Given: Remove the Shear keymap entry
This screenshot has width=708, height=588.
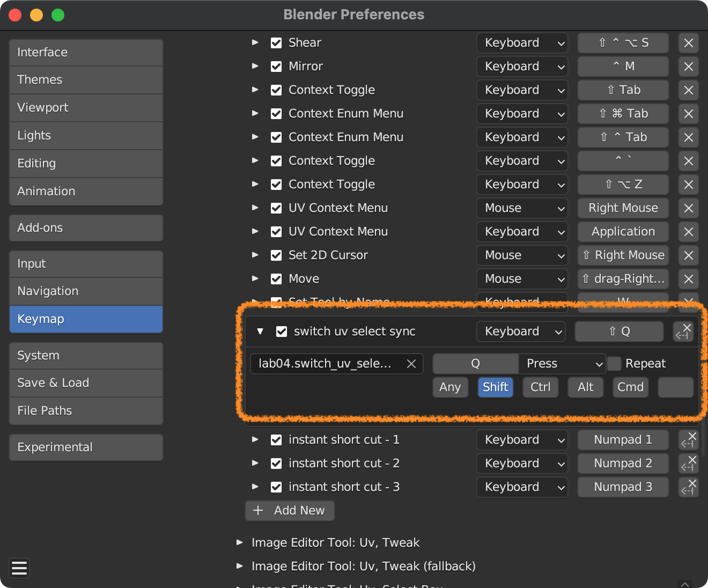Looking at the screenshot, I should coord(689,43).
